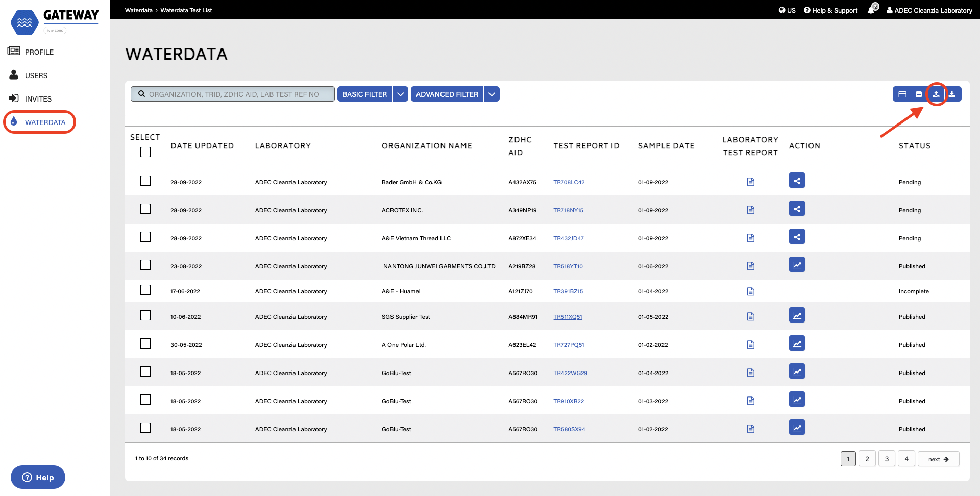The height and width of the screenshot is (496, 980).
Task: Focus the organization search field
Action: (x=233, y=94)
